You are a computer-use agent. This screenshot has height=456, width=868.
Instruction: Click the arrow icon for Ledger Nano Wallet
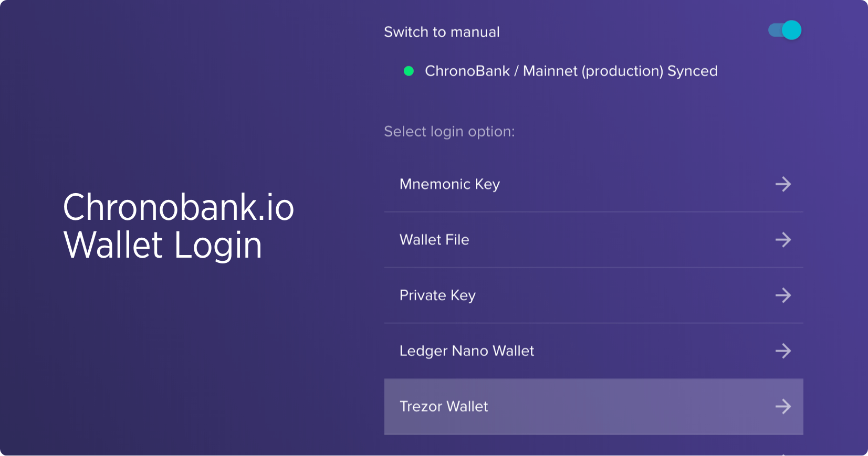[783, 351]
